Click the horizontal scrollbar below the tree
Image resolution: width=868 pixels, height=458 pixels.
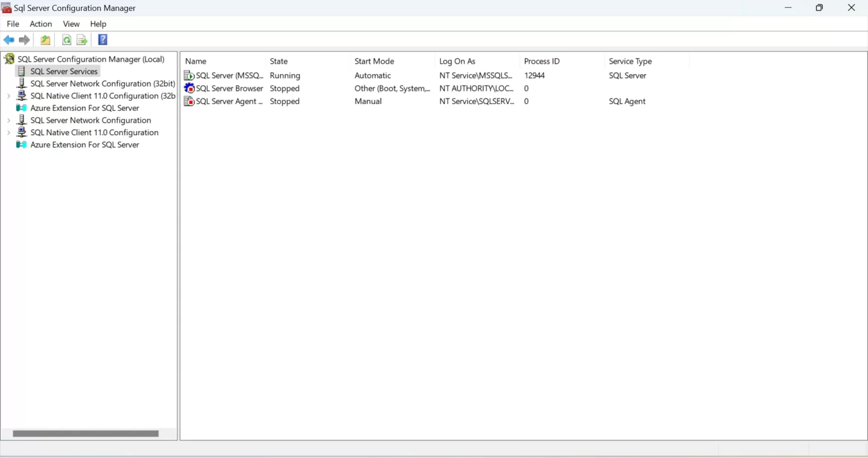[85, 434]
